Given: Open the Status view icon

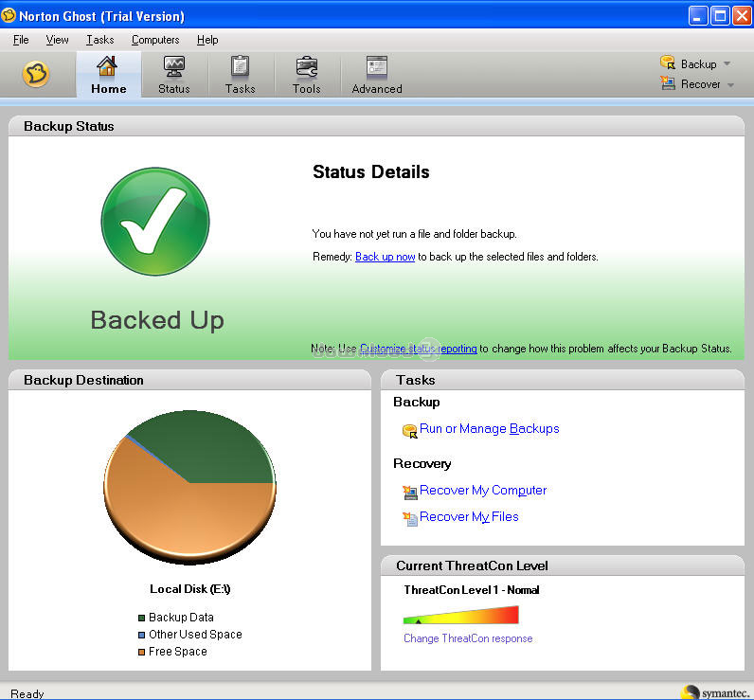Looking at the screenshot, I should (x=173, y=67).
